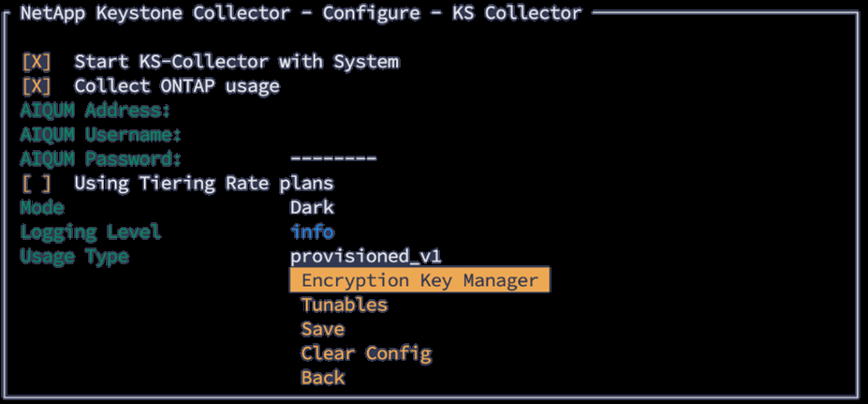Choose Clear Config
The width and height of the screenshot is (868, 404).
point(365,353)
